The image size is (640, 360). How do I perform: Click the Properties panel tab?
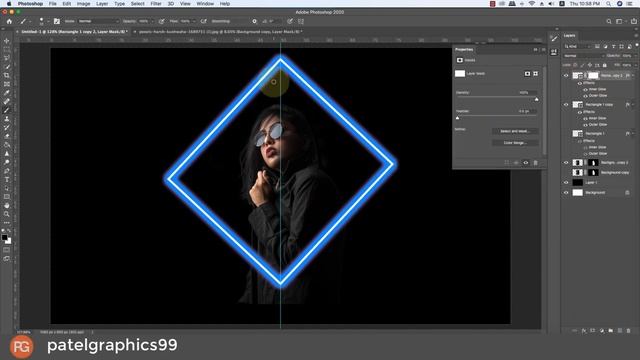coord(464,49)
